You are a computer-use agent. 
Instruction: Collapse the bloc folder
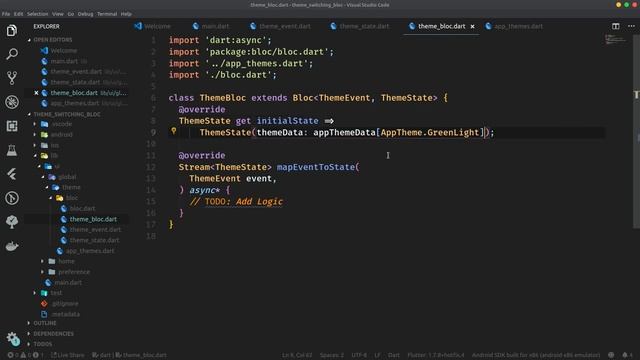point(72,198)
